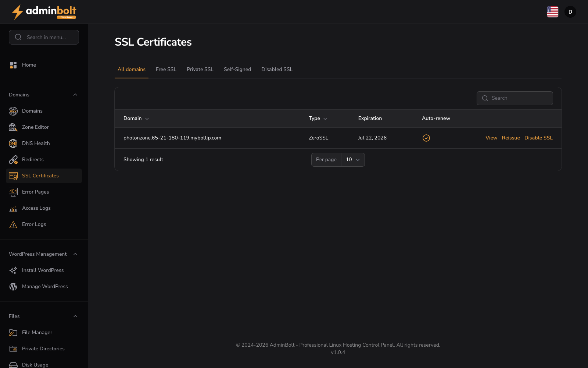Click the magnifier icon in menu search
The width and height of the screenshot is (588, 368).
18,37
